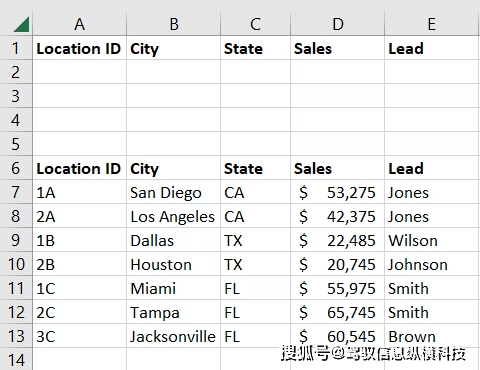Viewport: 480px width, 370px height.
Task: Select empty cell A2
Action: [x=79, y=72]
